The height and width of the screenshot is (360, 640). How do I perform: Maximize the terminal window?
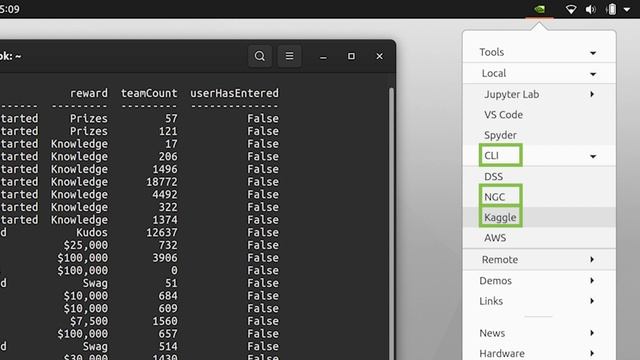click(x=351, y=56)
